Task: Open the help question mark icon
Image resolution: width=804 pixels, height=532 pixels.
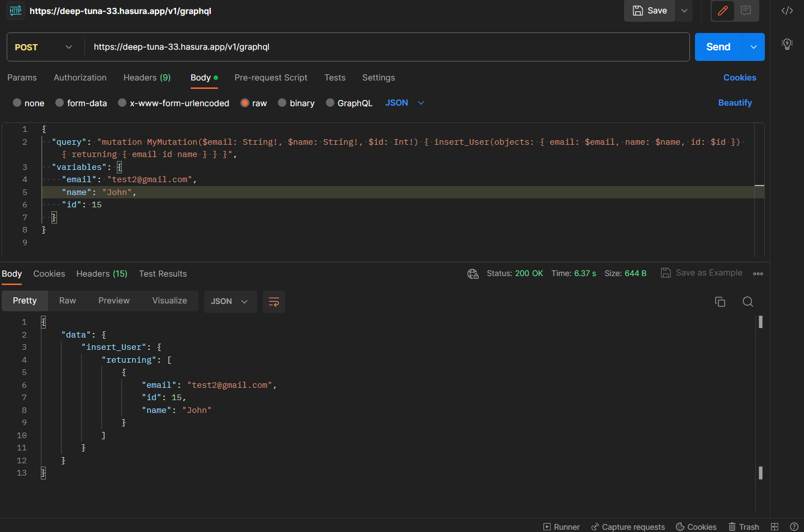Action: (x=794, y=527)
